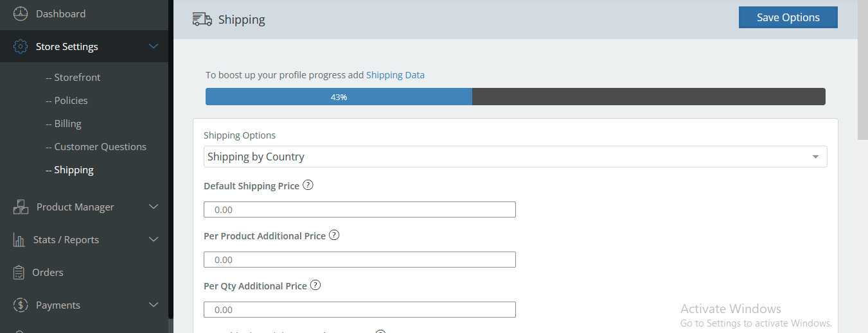
Task: Go to Storefront settings
Action: pos(77,78)
